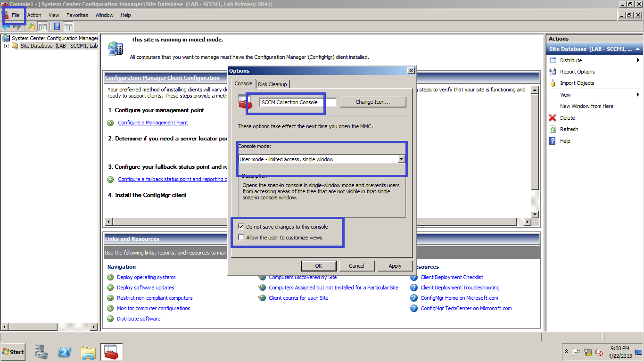
Task: Open Configure a fallback status point link
Action: pyautogui.click(x=172, y=179)
